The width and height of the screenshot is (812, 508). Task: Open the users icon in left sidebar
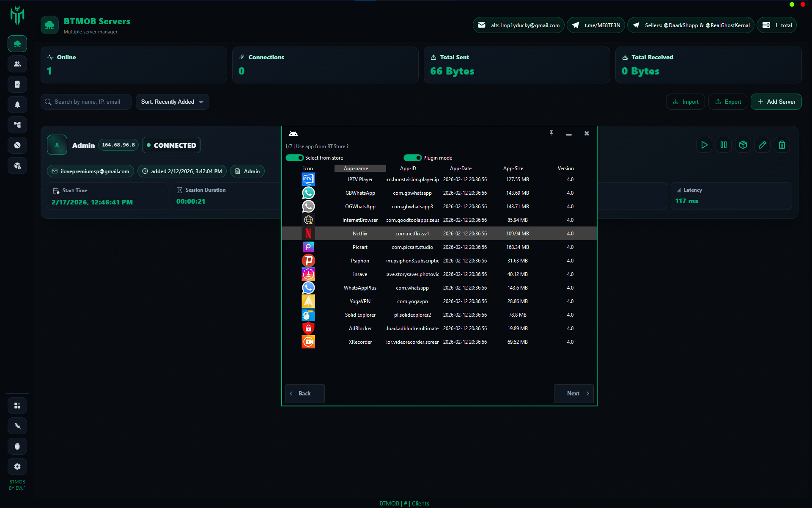tap(17, 64)
